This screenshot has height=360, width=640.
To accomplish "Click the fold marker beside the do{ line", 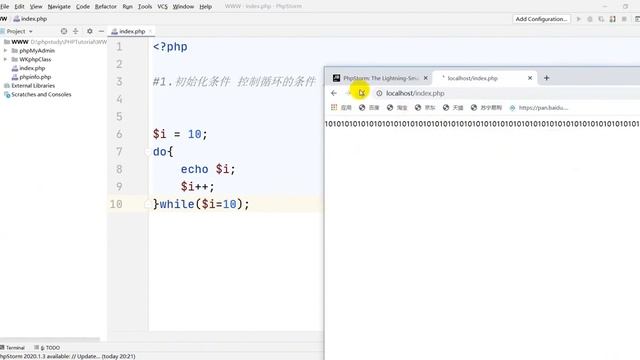I will (x=147, y=152).
